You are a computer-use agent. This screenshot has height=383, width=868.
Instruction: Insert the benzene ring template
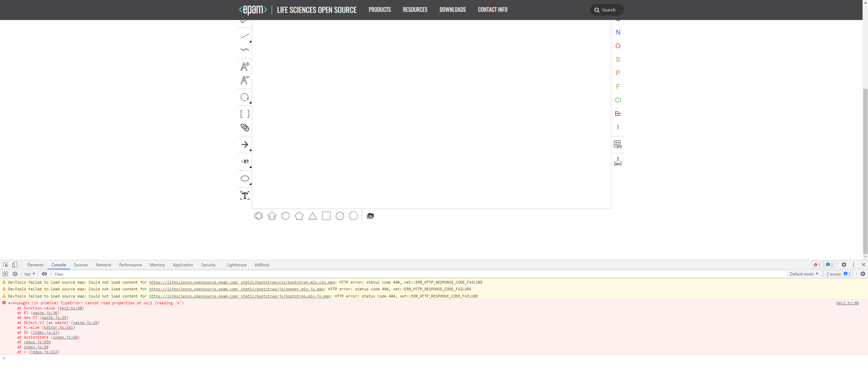click(x=258, y=216)
